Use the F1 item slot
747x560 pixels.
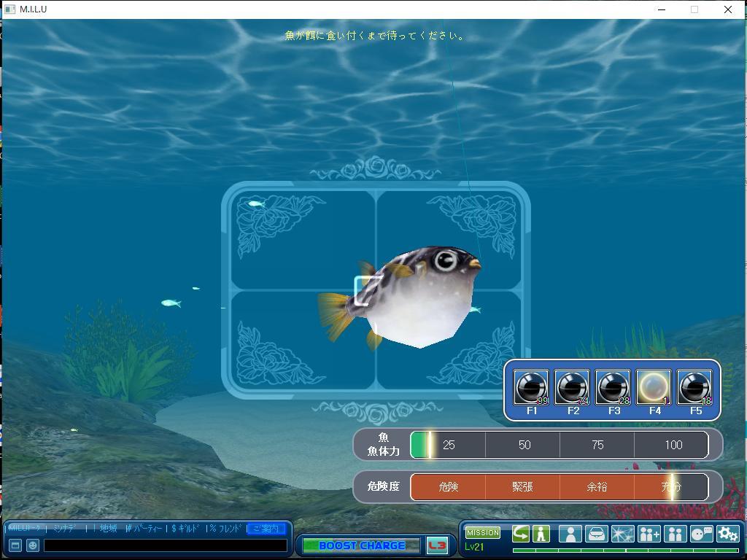point(531,388)
